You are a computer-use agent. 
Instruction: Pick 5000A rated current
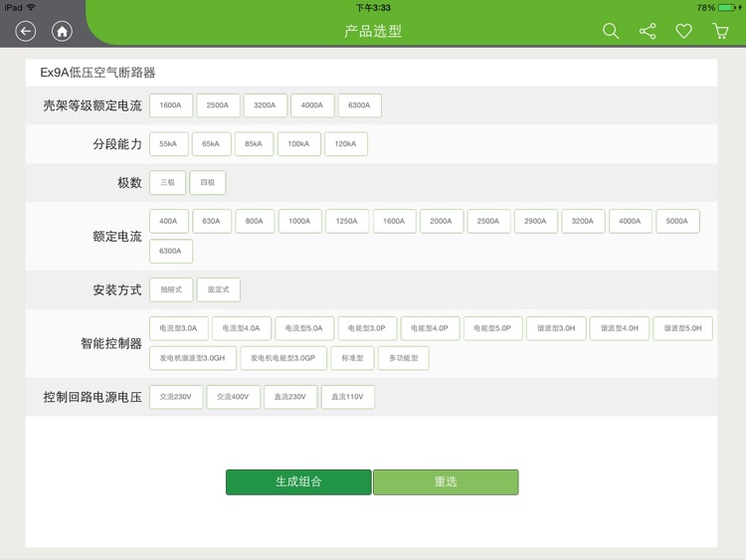[x=677, y=221]
